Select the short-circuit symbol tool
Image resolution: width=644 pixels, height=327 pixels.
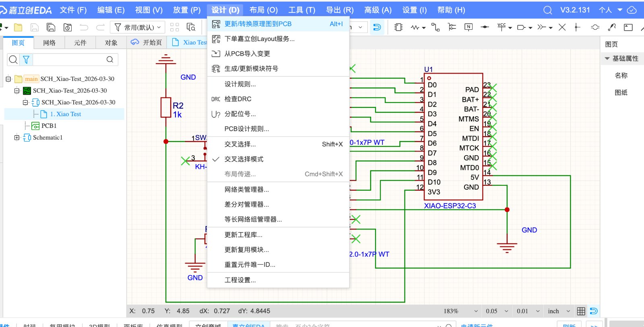tap(595, 27)
